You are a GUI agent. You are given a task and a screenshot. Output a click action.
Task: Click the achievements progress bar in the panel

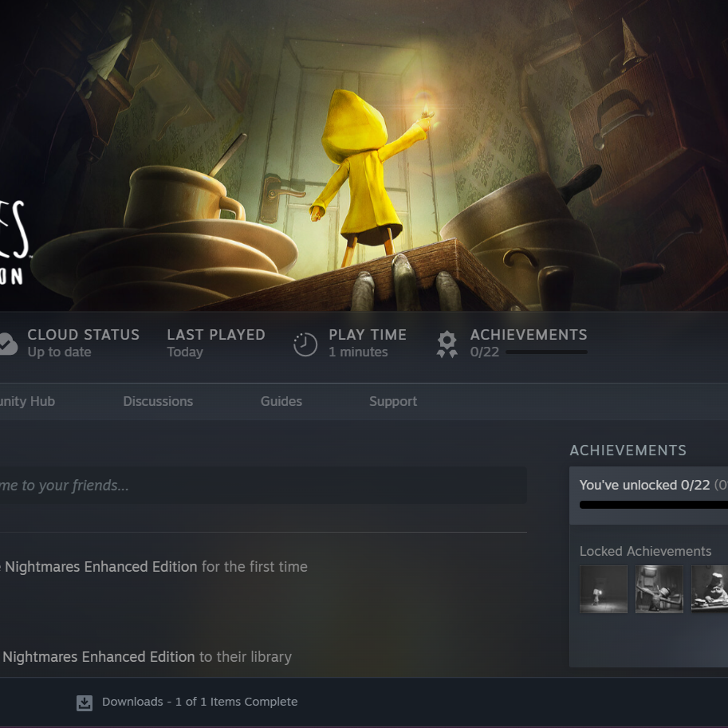(653, 505)
